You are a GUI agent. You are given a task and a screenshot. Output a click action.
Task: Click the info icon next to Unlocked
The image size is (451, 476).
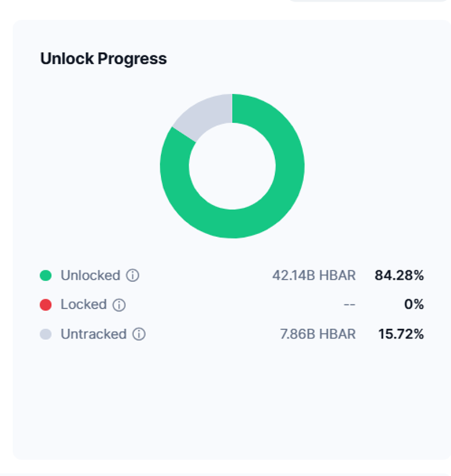(132, 276)
